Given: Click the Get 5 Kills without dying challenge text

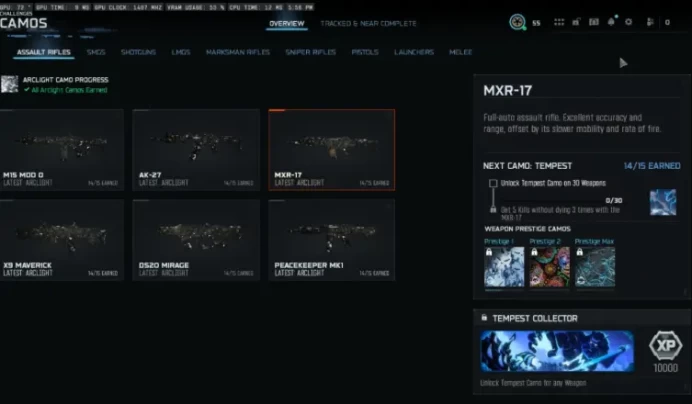Looking at the screenshot, I should (x=560, y=214).
